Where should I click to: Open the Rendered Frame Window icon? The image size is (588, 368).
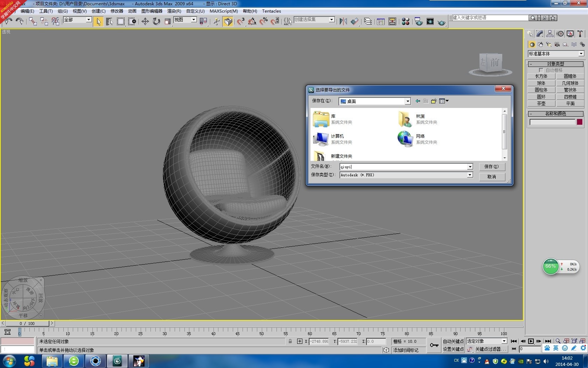coord(430,22)
